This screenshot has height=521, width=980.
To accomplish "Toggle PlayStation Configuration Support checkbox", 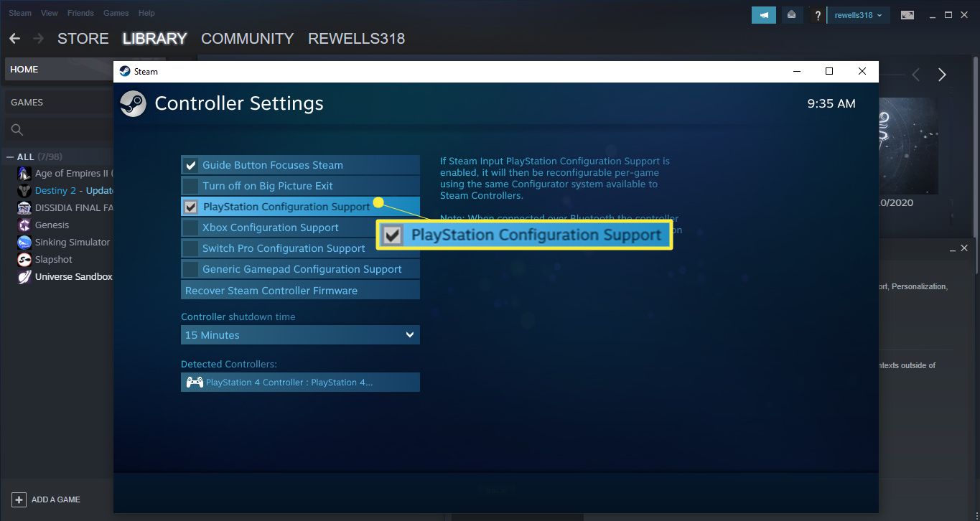I will (190, 207).
